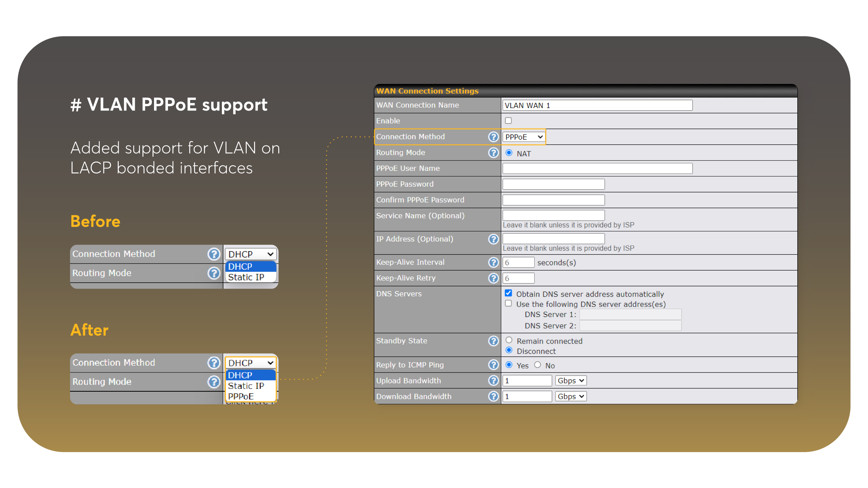Screen dimensions: 868x488
Task: Uncheck Obtain DNS server address automatically
Action: (x=508, y=293)
